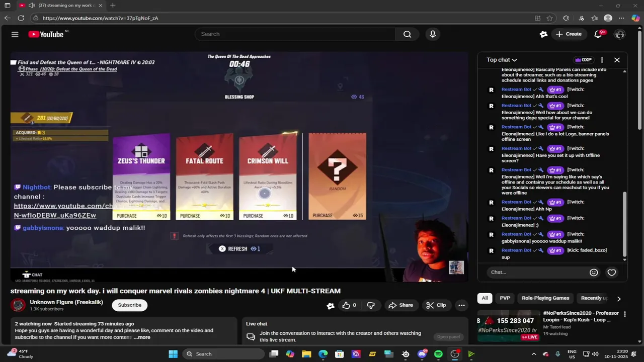The height and width of the screenshot is (362, 644).
Task: Click the icon left of like button
Action: pyautogui.click(x=331, y=305)
